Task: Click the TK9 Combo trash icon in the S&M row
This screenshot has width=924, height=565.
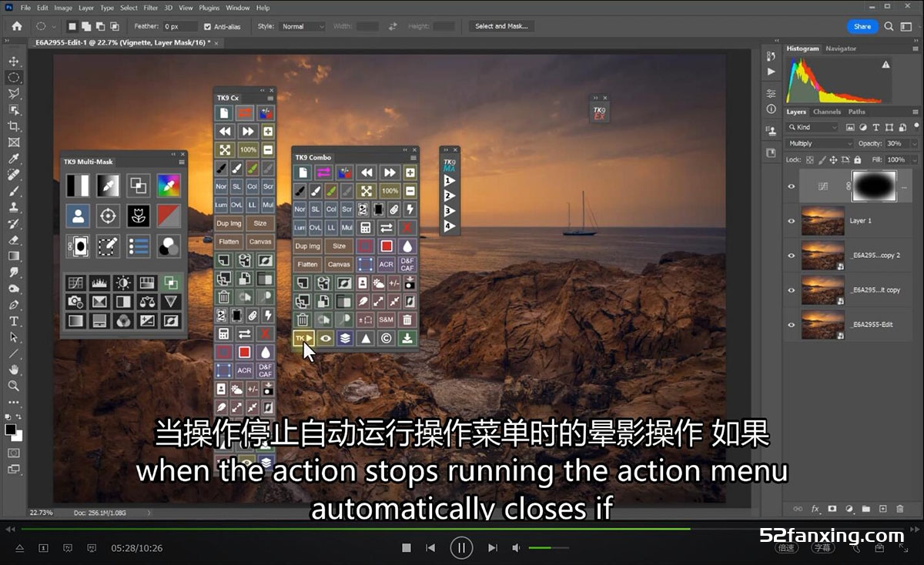Action: pos(407,319)
